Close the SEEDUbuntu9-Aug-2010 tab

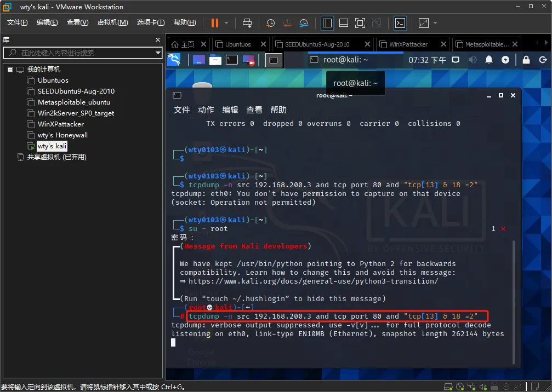pyautogui.click(x=367, y=44)
